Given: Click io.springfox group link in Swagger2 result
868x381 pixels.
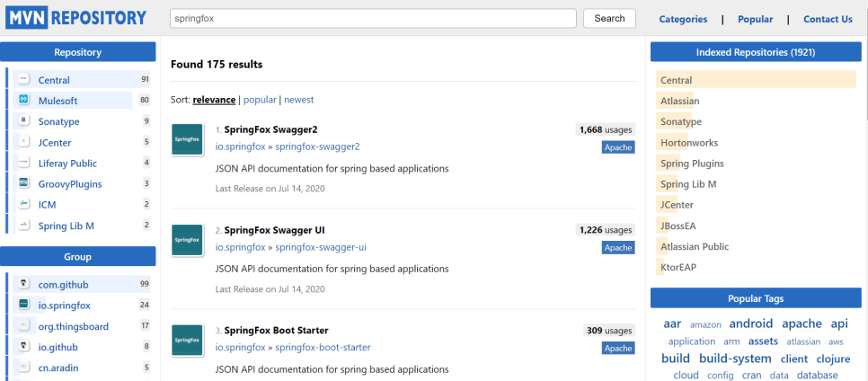Looking at the screenshot, I should (x=240, y=146).
